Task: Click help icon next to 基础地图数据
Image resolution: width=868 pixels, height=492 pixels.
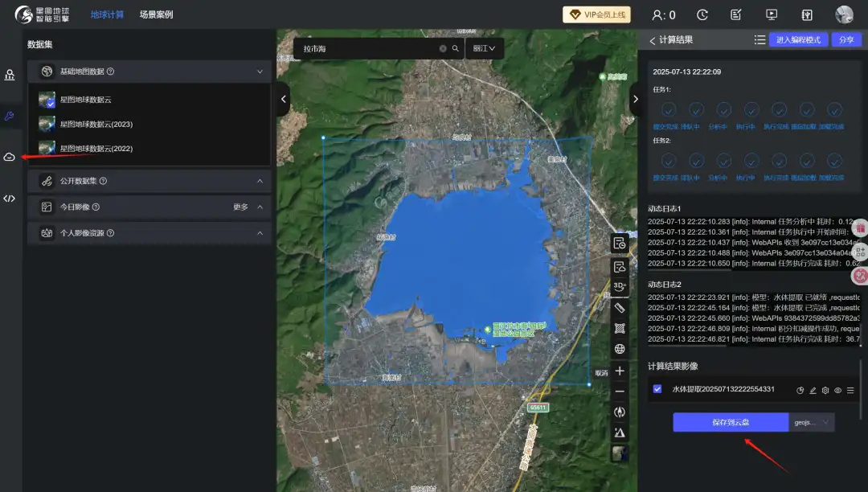Action: (x=110, y=72)
